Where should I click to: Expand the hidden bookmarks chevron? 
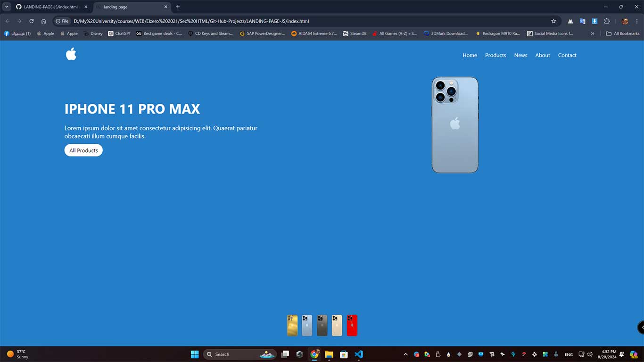[x=593, y=33]
